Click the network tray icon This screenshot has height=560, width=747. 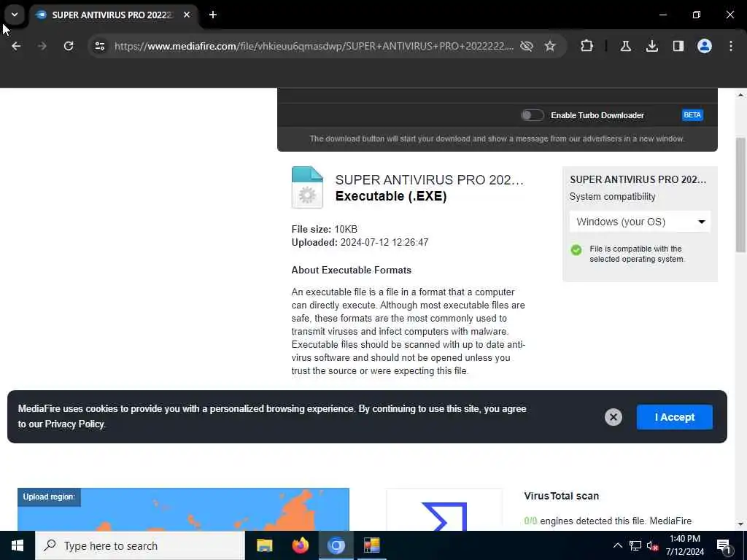click(635, 545)
